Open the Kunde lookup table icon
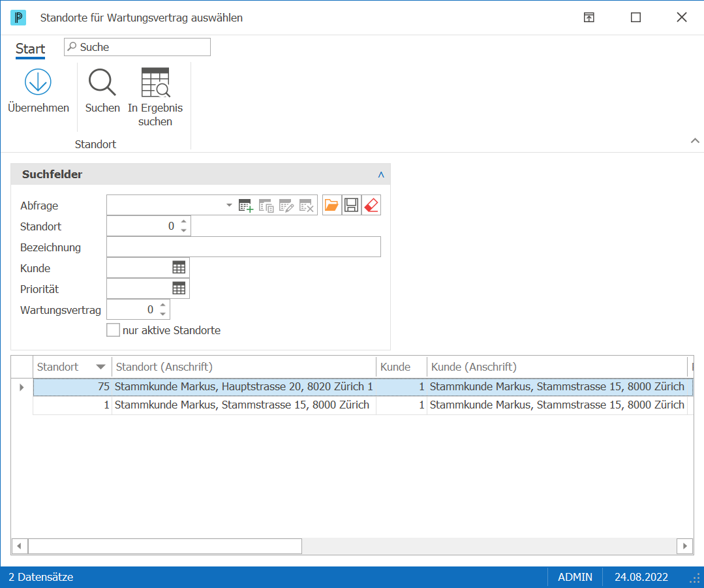This screenshot has width=704, height=588. coord(179,268)
